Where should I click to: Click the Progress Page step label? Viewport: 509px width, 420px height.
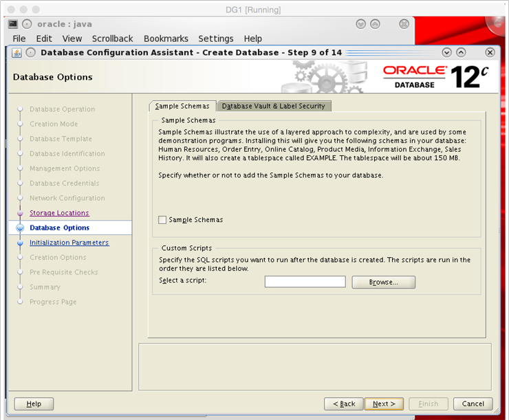coord(53,302)
